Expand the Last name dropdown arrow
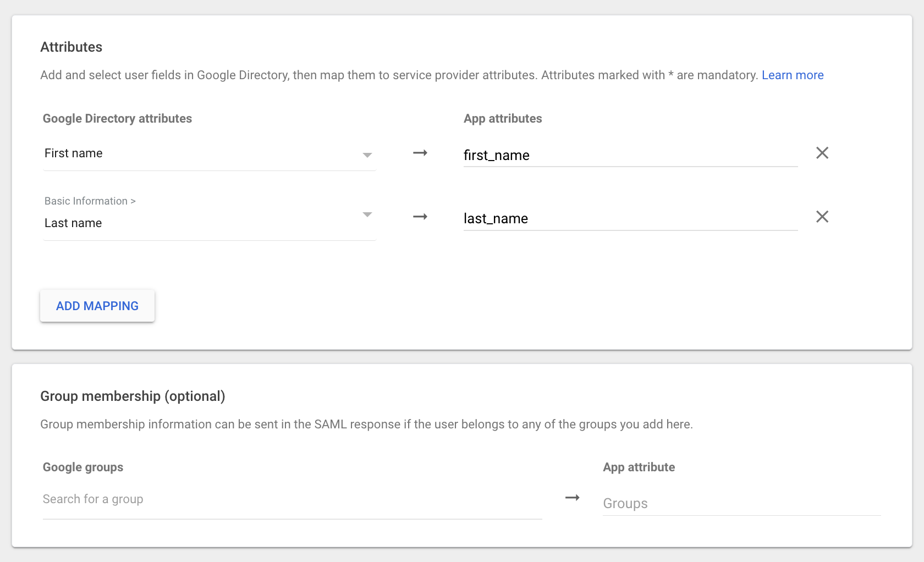 [367, 214]
